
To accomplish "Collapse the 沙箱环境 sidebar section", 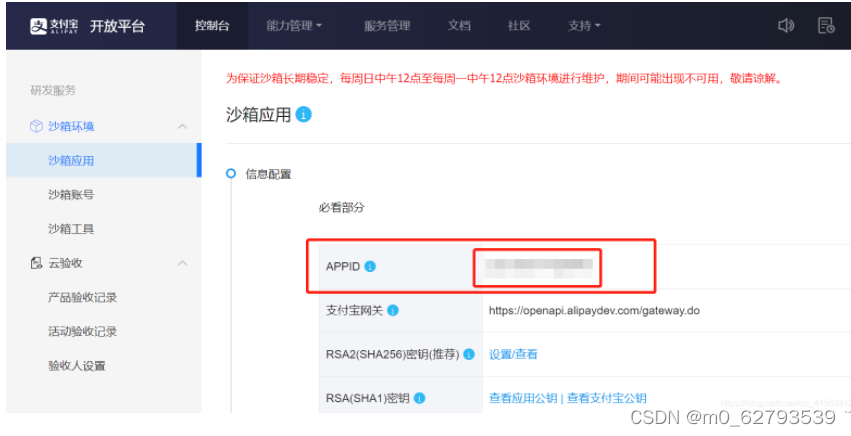I will (182, 127).
